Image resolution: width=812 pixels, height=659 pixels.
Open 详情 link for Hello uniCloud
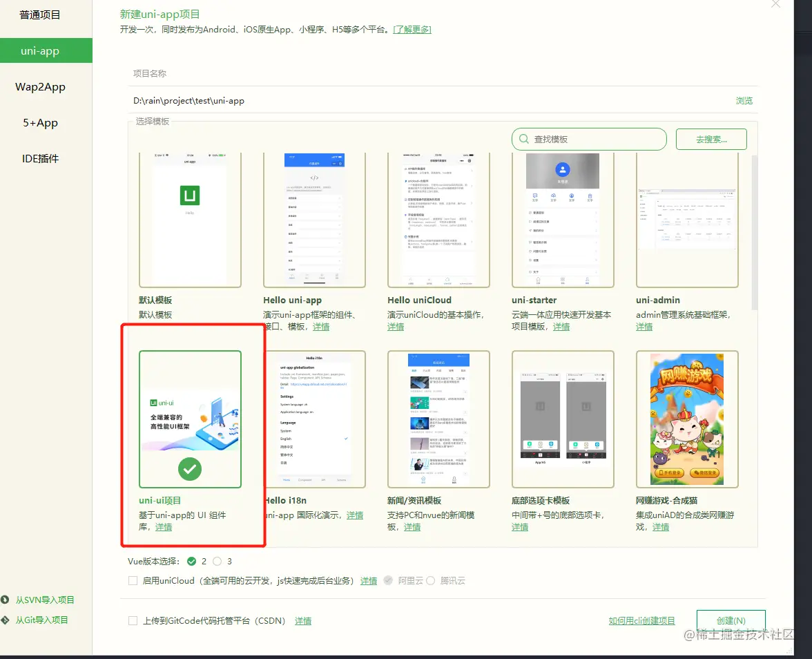(396, 327)
